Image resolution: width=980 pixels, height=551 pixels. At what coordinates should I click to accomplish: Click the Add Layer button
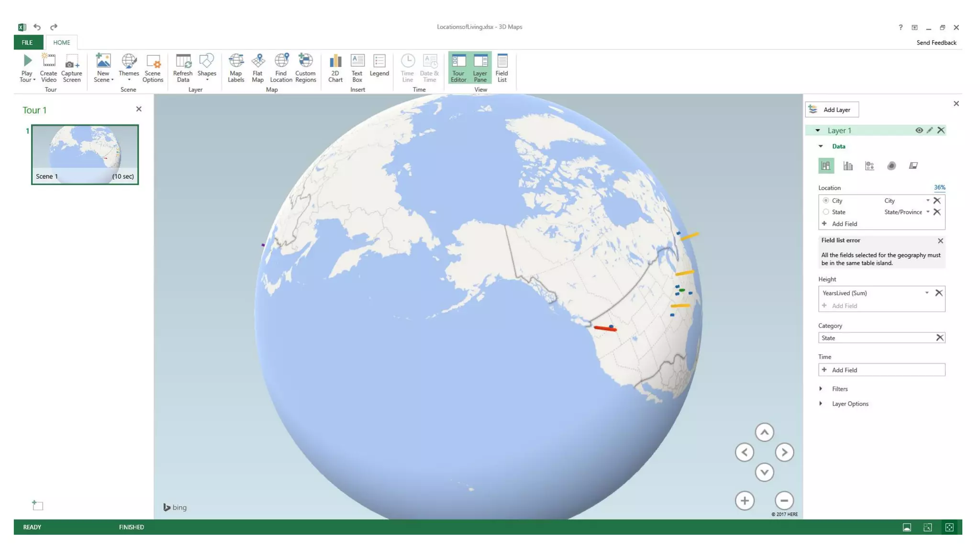tap(832, 110)
